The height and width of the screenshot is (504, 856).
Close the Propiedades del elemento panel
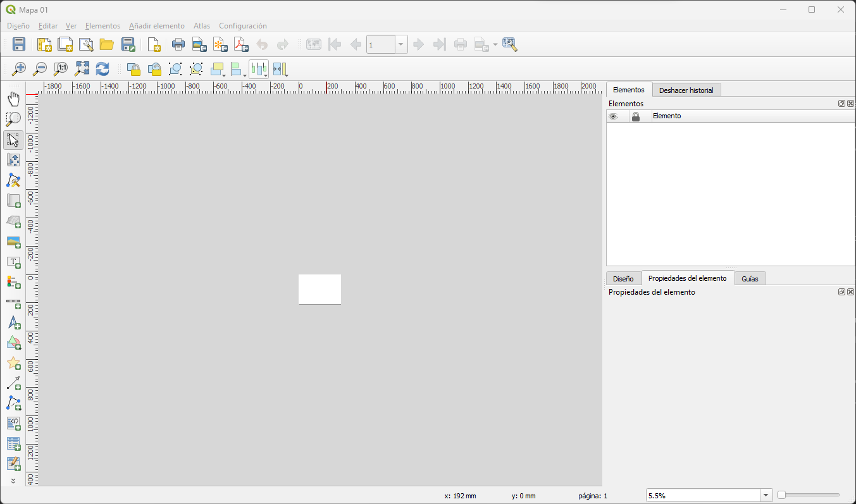pyautogui.click(x=850, y=292)
